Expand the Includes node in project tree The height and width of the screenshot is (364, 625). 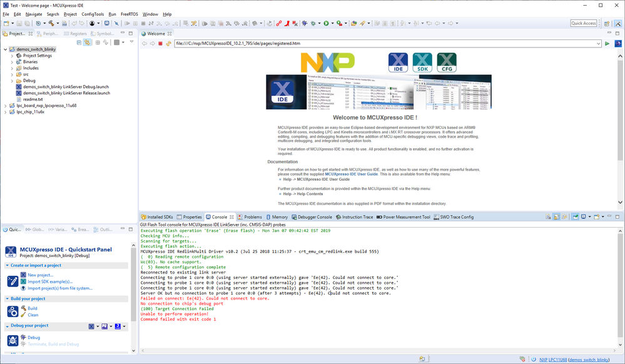tap(12, 68)
